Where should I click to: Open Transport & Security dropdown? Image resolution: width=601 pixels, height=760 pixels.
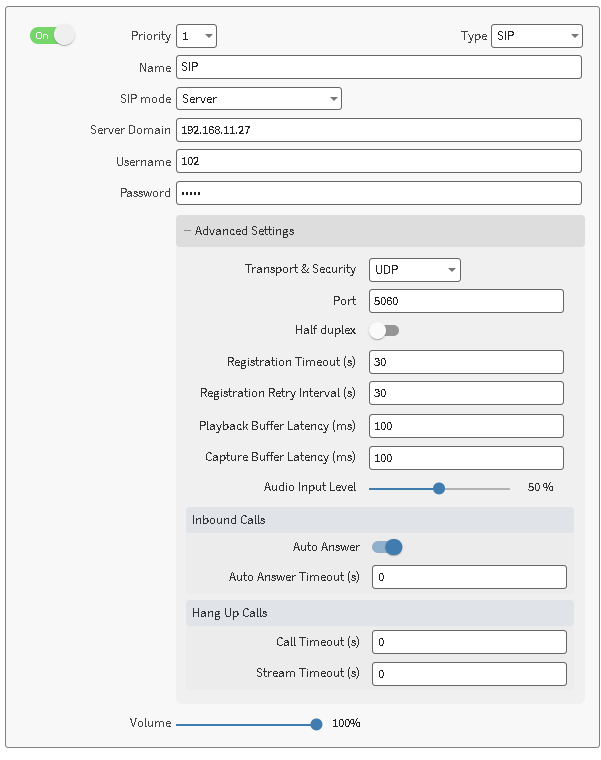point(414,270)
